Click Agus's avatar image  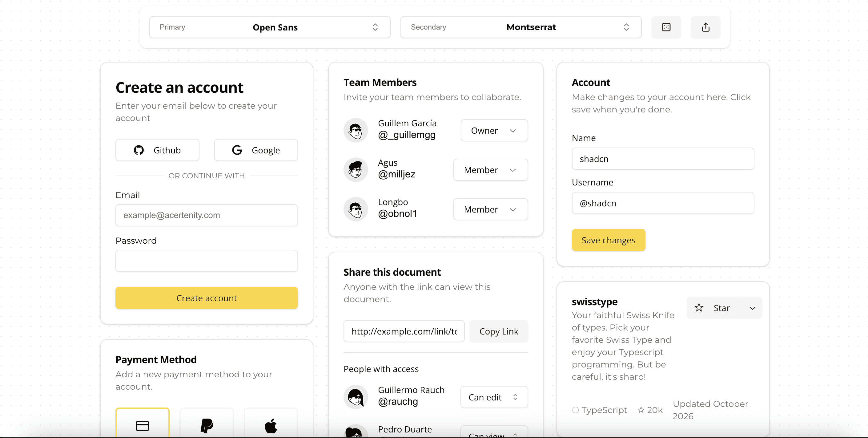(356, 170)
